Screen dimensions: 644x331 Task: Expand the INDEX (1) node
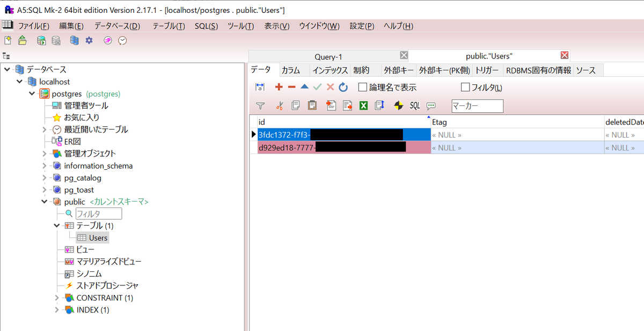(x=57, y=310)
